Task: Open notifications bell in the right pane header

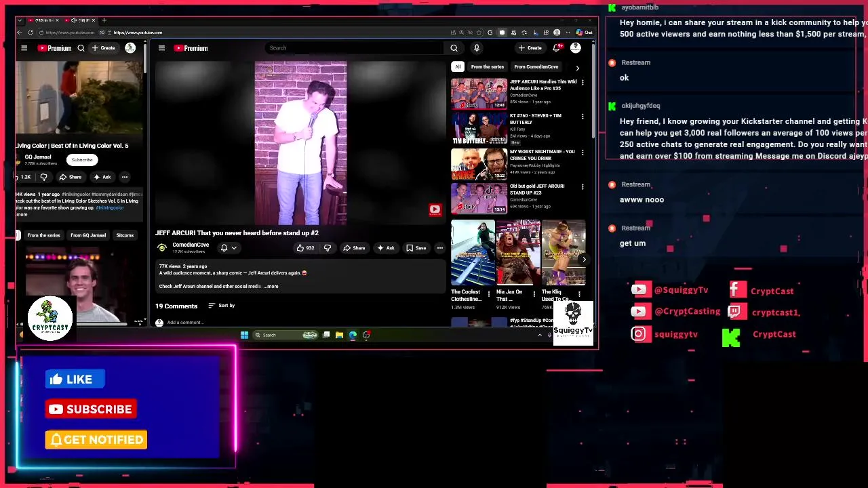Action: tap(556, 47)
